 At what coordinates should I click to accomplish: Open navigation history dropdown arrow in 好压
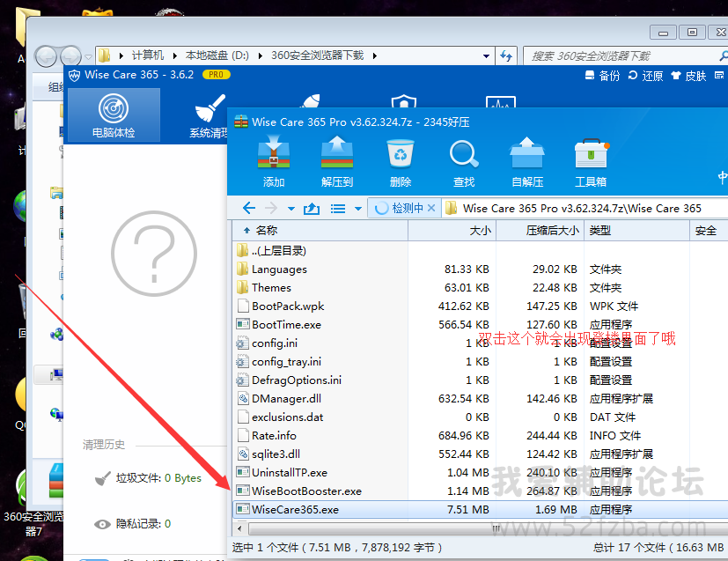tap(291, 209)
